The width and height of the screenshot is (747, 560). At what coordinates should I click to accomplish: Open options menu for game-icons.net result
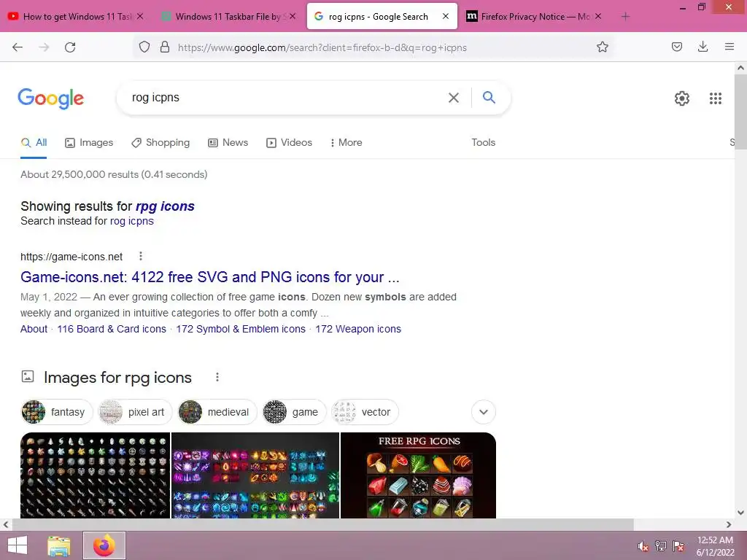click(141, 256)
